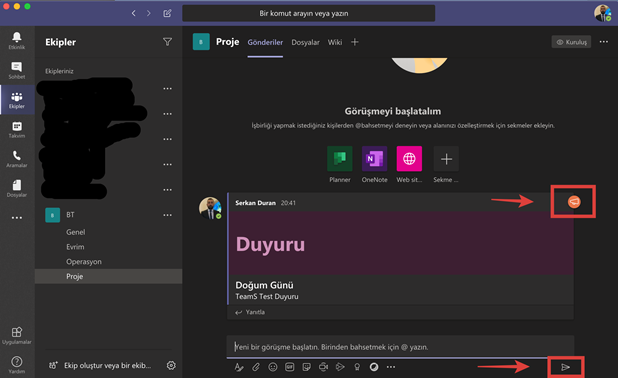This screenshot has height=378, width=618.
Task: Open the emoji picker
Action: pyautogui.click(x=273, y=367)
